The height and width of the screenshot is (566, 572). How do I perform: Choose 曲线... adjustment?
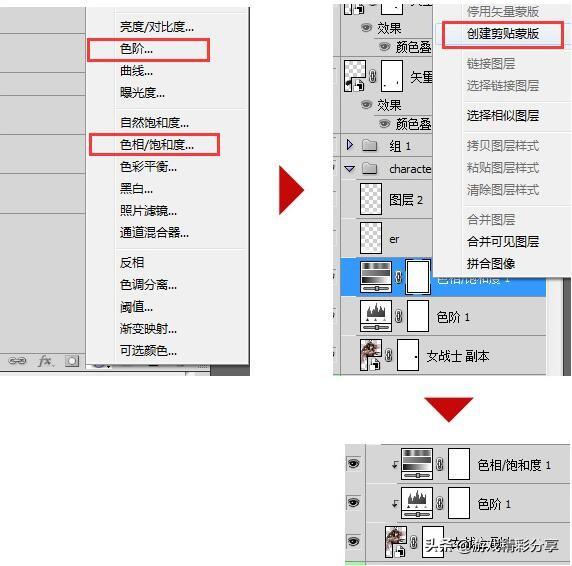tap(136, 71)
